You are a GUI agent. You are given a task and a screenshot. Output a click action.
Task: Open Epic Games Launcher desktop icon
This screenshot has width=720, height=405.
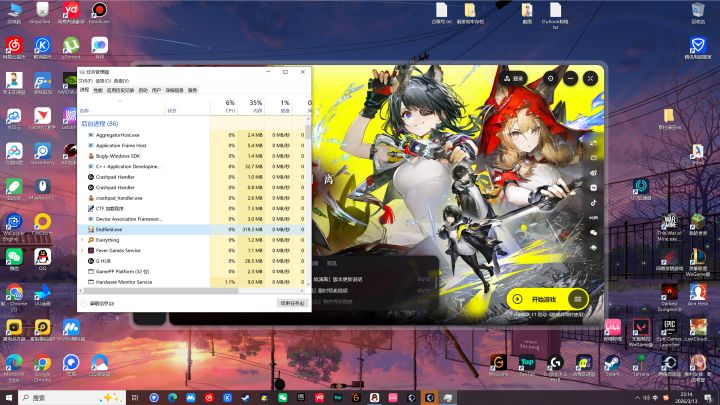point(669,332)
